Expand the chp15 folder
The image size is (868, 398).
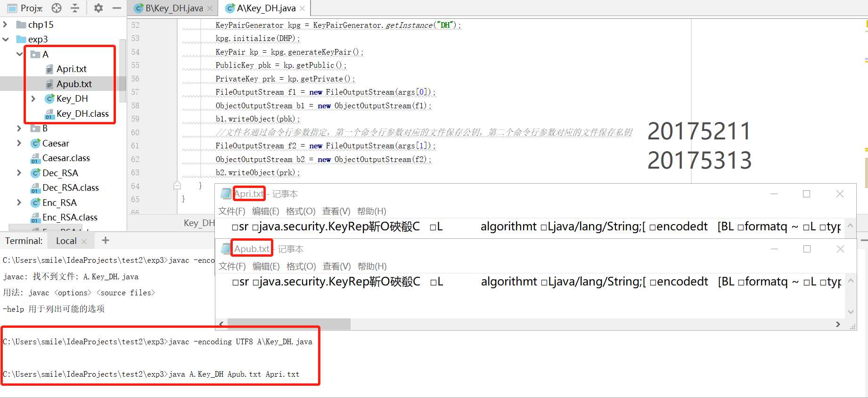pyautogui.click(x=5, y=24)
